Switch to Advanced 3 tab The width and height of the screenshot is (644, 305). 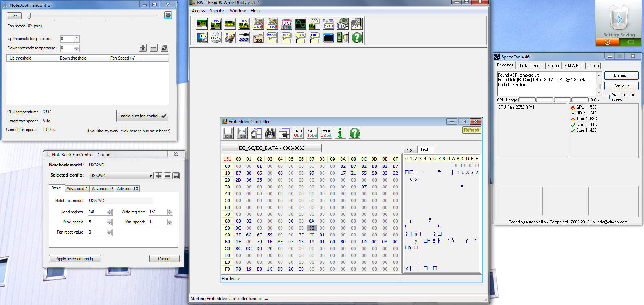[x=128, y=188]
